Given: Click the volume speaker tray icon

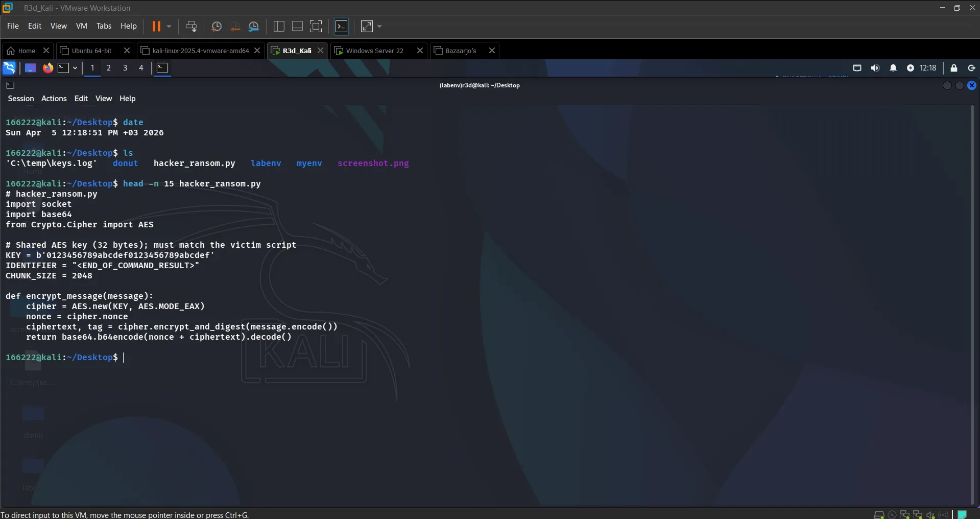Looking at the screenshot, I should (875, 68).
